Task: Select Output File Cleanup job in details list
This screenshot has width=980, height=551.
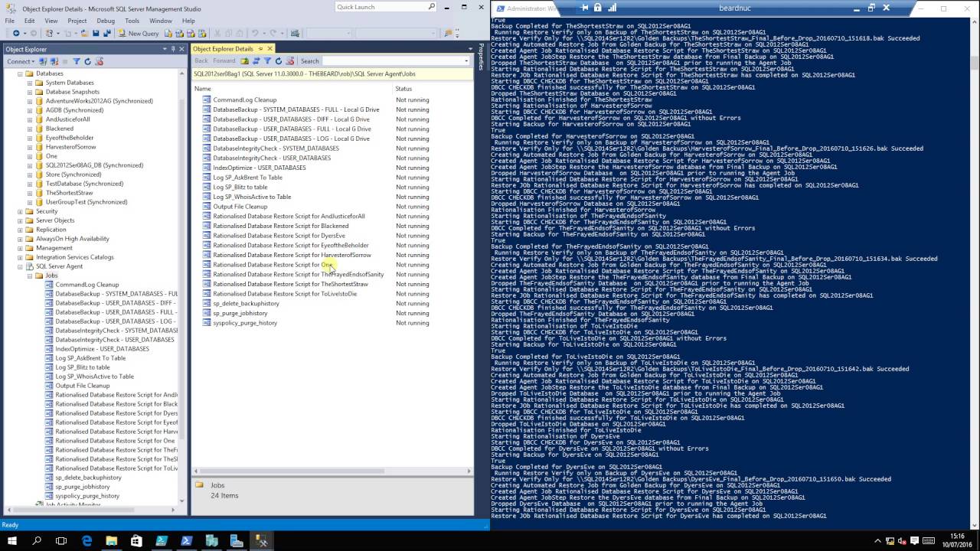Action: (240, 207)
